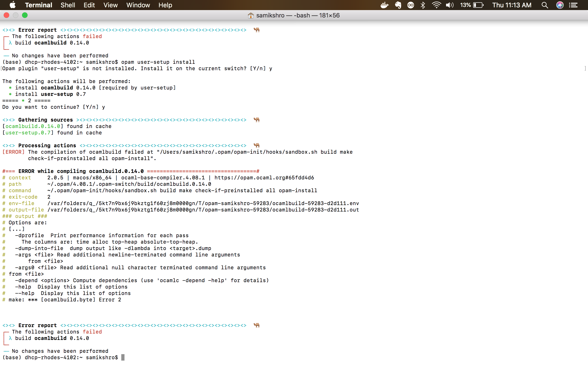Click the Arduino status bar icon
The width and height of the screenshot is (588, 367).
pyautogui.click(x=411, y=5)
